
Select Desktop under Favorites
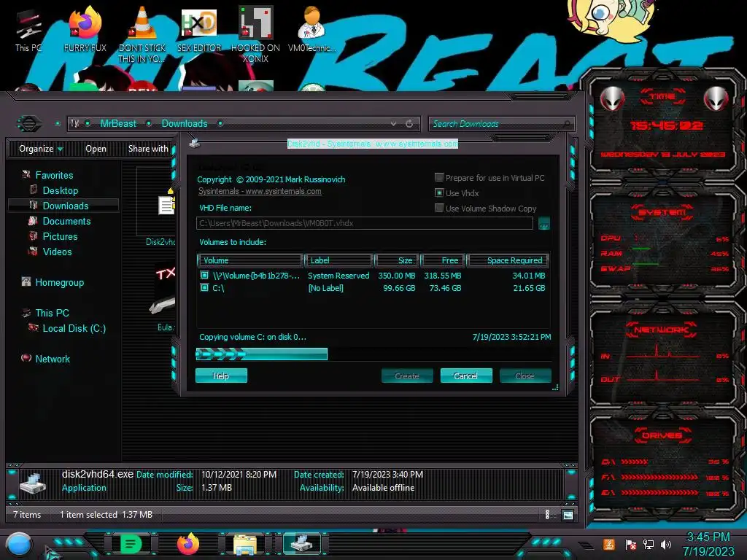(61, 190)
